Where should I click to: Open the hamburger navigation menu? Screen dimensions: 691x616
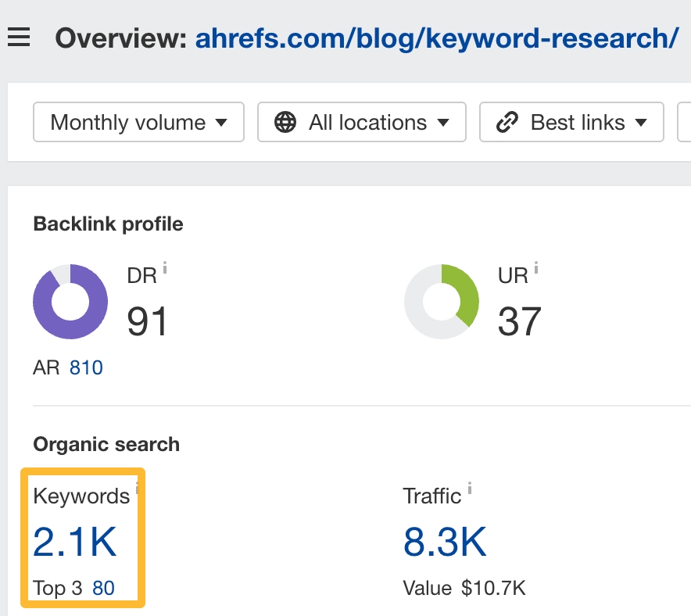tap(19, 35)
